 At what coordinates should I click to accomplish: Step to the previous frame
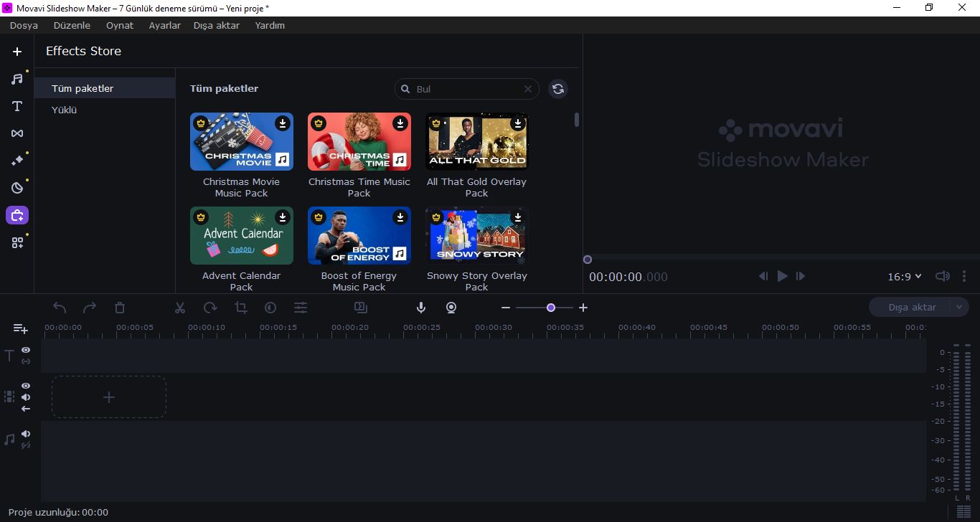pos(763,276)
